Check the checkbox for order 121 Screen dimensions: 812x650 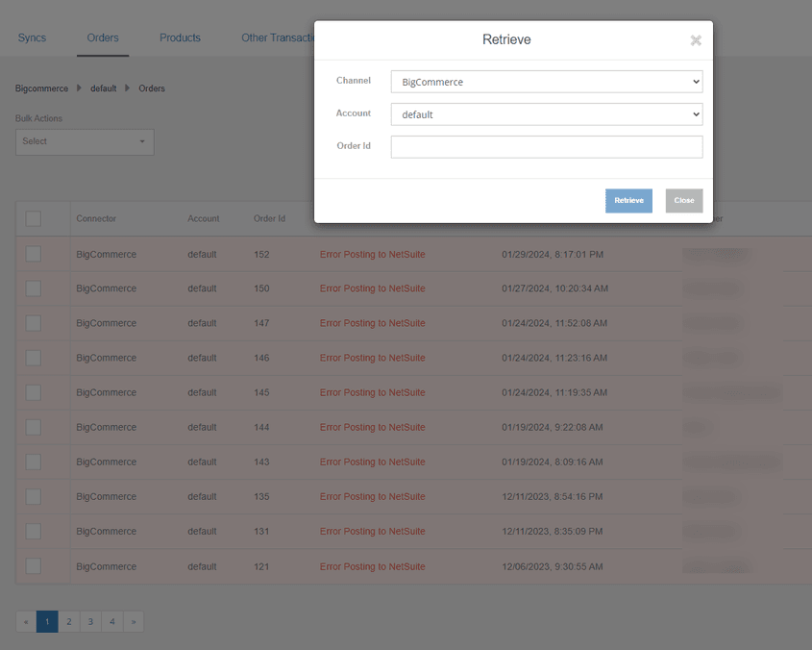pyautogui.click(x=33, y=566)
